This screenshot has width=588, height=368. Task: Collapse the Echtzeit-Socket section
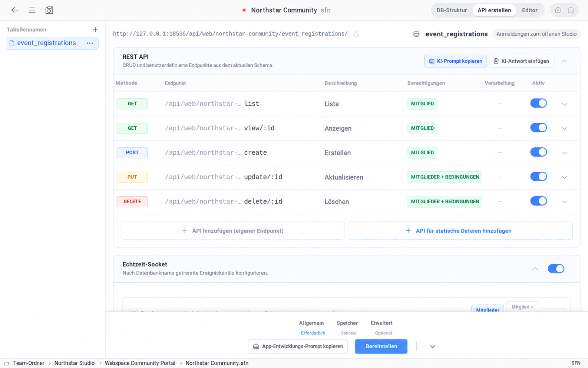pos(535,269)
